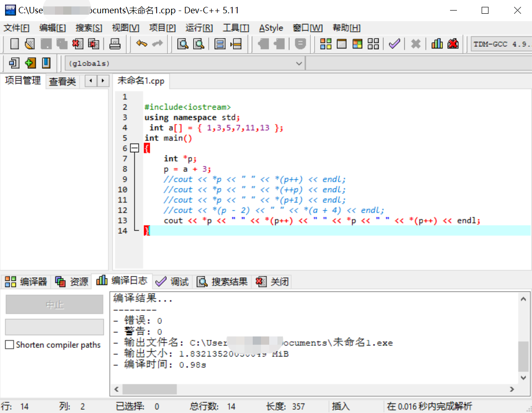The image size is (532, 413).
Task: Open the 视图[V] menu
Action: (x=125, y=28)
